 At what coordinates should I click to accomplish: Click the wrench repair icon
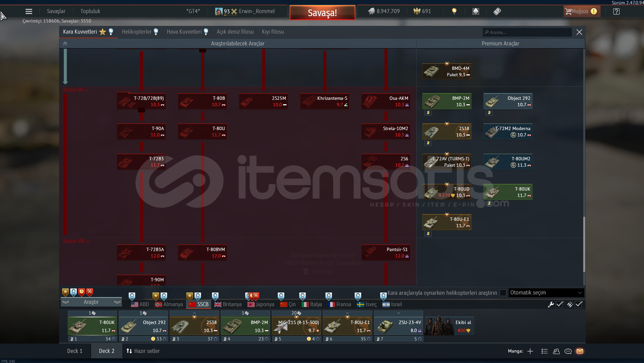[x=551, y=305]
